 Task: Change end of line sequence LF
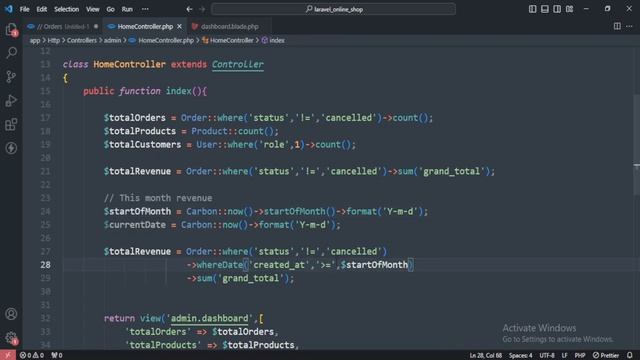tap(564, 355)
